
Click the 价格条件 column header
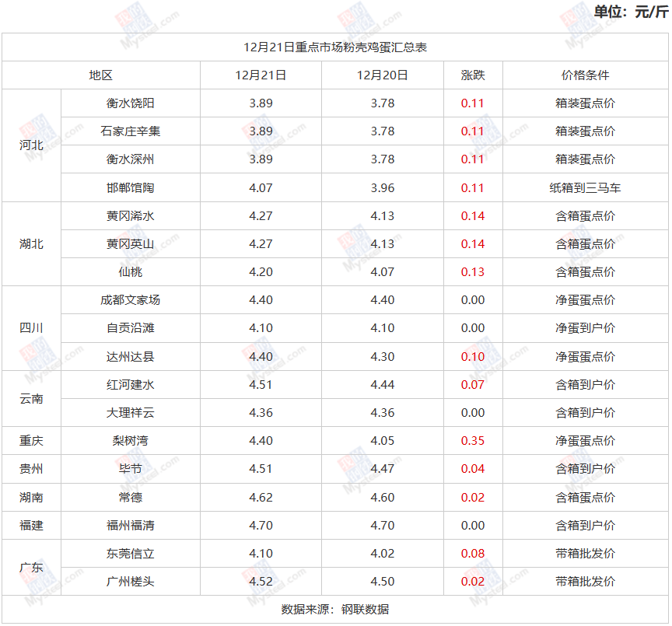pos(585,75)
